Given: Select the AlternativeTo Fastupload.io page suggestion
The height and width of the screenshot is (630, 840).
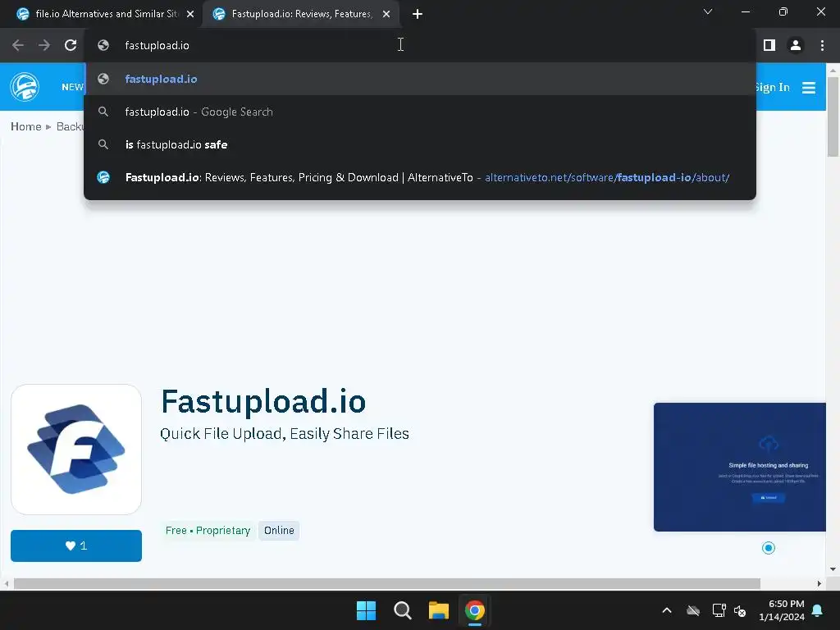Looking at the screenshot, I should pyautogui.click(x=420, y=177).
